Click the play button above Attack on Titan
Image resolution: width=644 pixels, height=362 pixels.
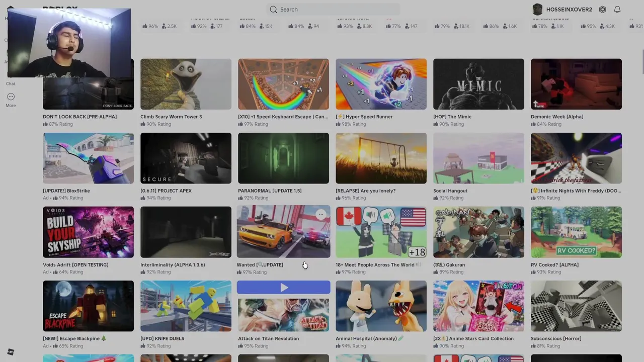point(284,288)
